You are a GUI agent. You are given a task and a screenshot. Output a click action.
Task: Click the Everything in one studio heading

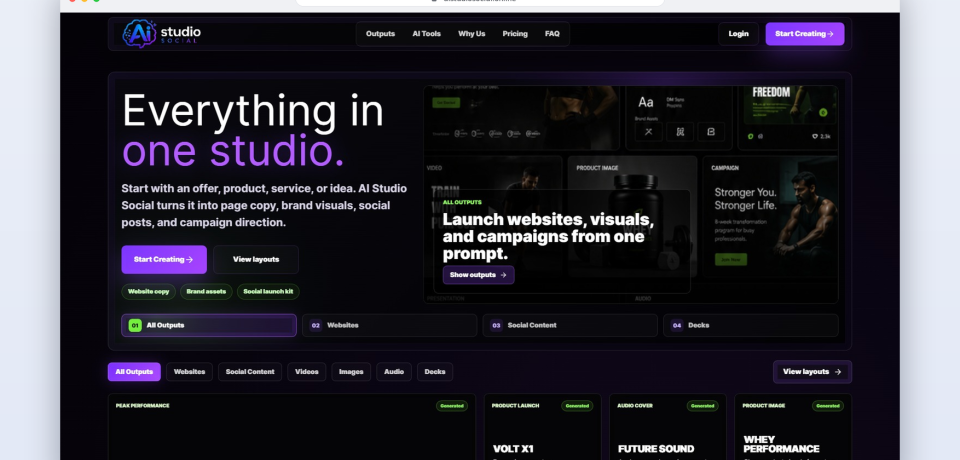click(253, 130)
